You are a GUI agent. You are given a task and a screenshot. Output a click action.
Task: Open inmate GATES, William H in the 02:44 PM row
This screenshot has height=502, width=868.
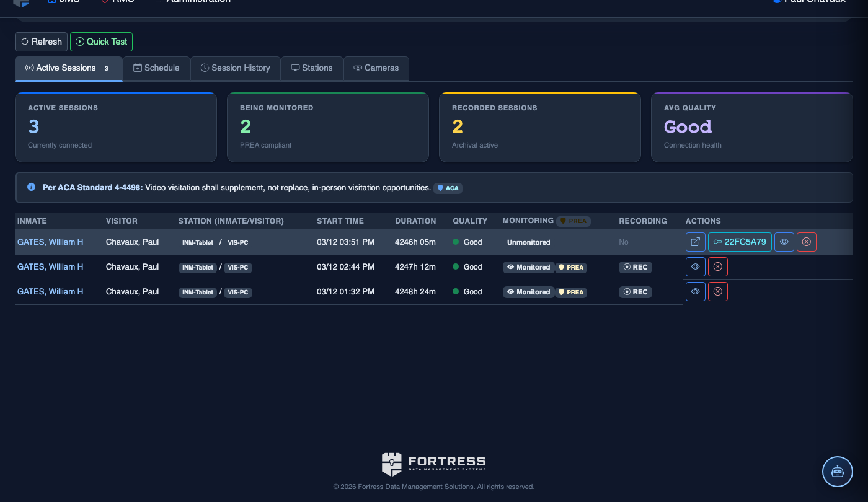(50, 266)
